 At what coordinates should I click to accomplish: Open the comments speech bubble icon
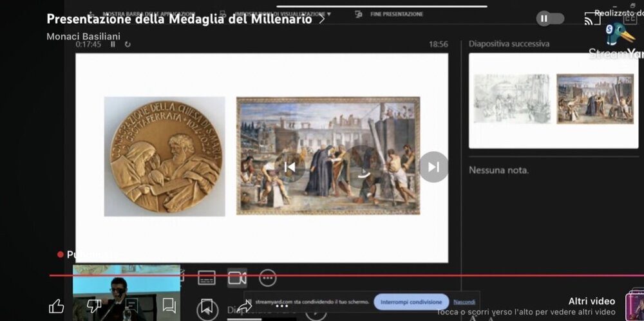(x=169, y=306)
